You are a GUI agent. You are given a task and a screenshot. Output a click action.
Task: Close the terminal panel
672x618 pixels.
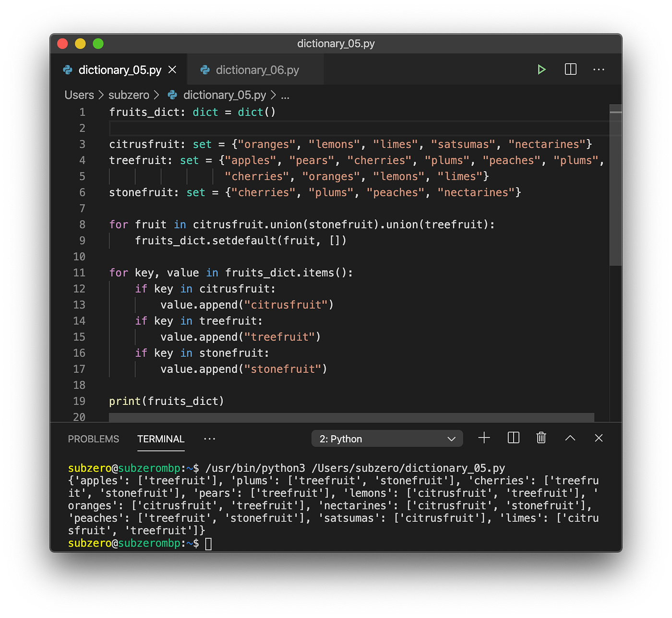[599, 438]
